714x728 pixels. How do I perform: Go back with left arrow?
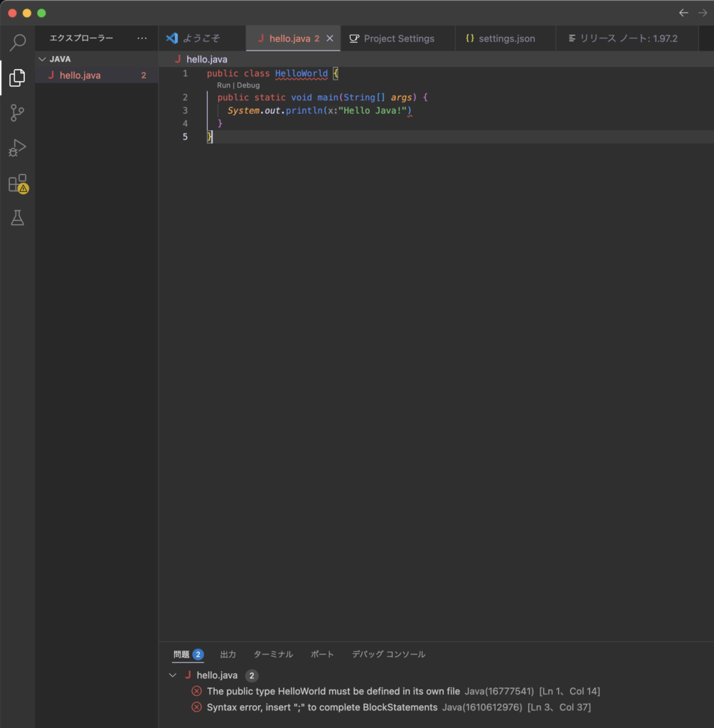pyautogui.click(x=683, y=13)
